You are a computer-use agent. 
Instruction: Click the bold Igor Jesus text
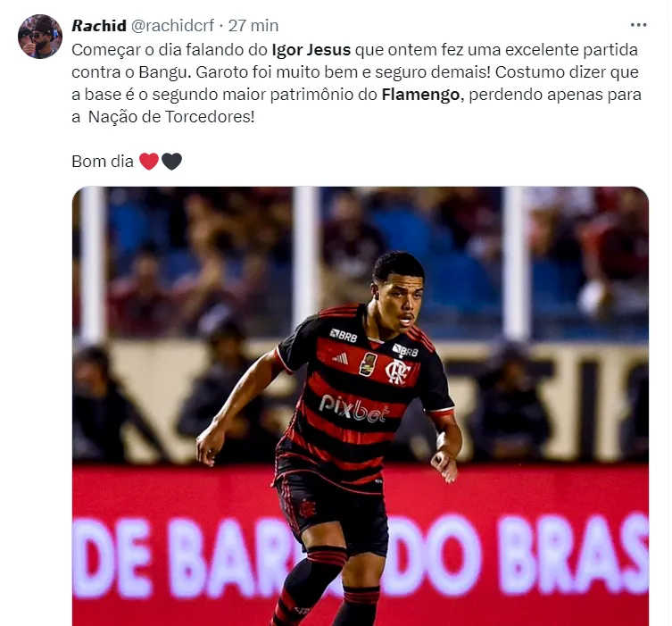(x=311, y=50)
